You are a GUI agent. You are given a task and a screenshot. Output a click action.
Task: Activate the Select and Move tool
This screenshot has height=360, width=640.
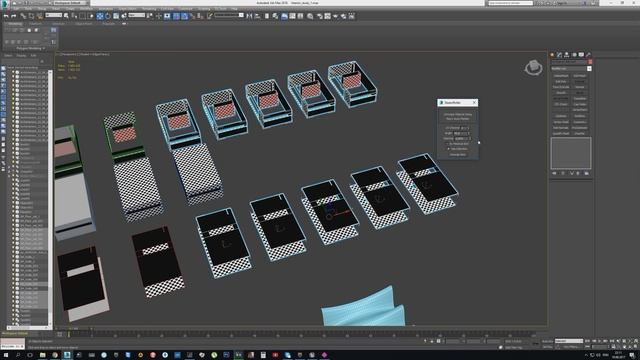[100, 16]
